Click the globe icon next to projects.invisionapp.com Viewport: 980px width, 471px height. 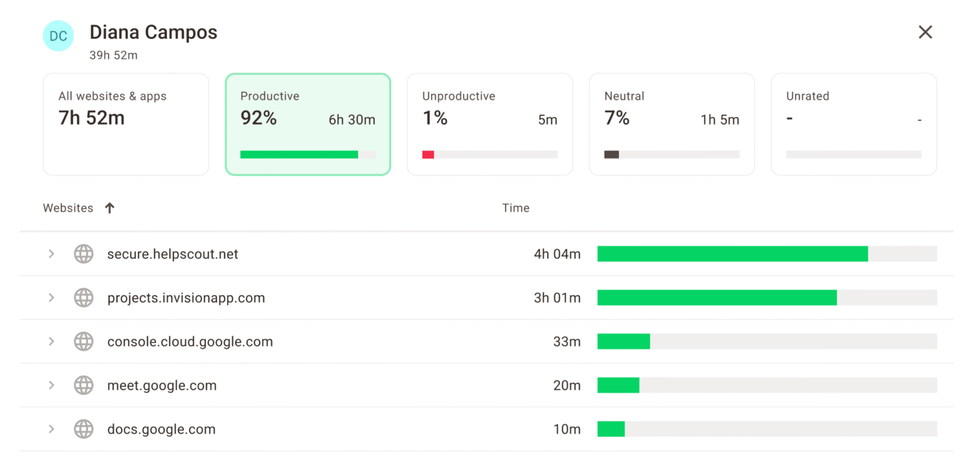coord(83,297)
